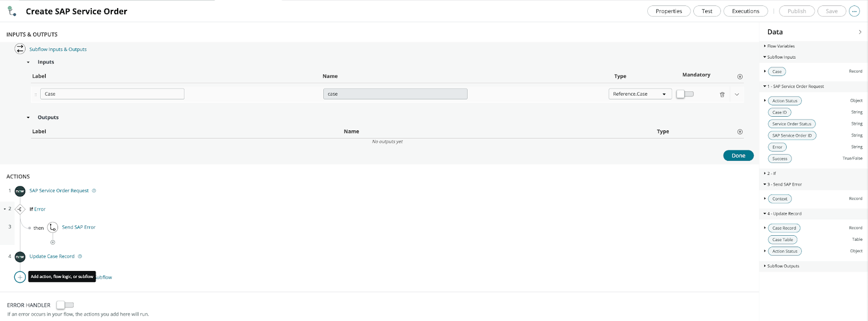Collapse the If Error step 2
The image size is (868, 321).
pyautogui.click(x=5, y=209)
